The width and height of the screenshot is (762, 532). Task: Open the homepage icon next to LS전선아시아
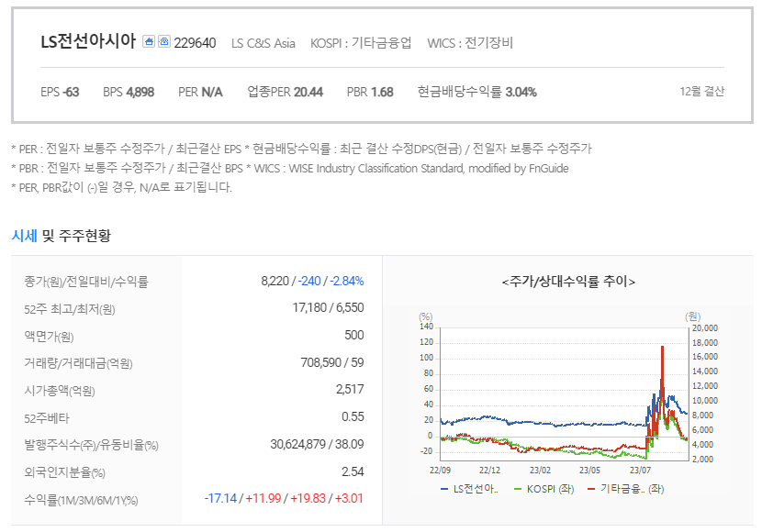click(x=149, y=42)
